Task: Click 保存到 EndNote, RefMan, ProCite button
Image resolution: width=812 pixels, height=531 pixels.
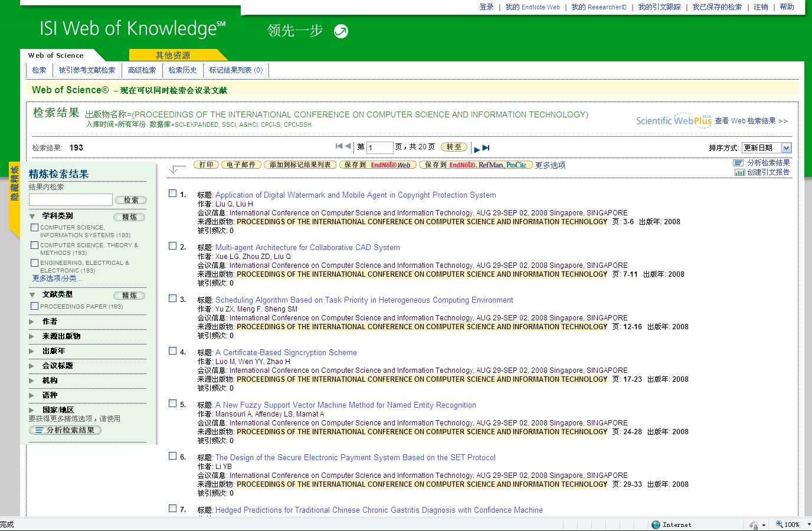Action: coord(476,165)
